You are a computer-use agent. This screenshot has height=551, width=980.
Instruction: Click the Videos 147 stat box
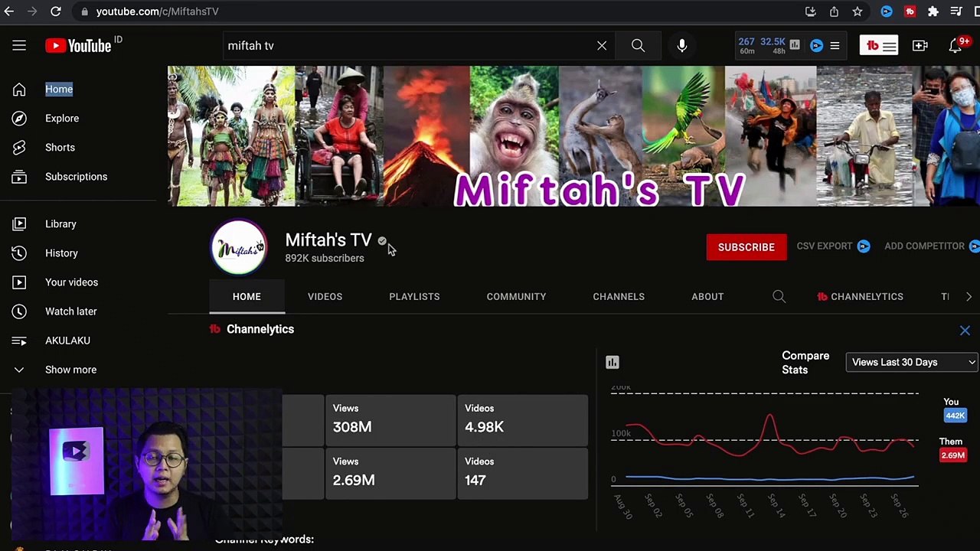522,473
